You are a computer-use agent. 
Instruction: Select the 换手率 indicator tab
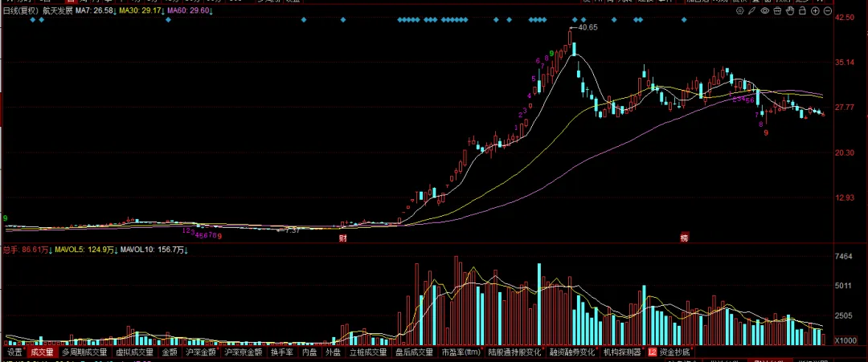point(281,352)
